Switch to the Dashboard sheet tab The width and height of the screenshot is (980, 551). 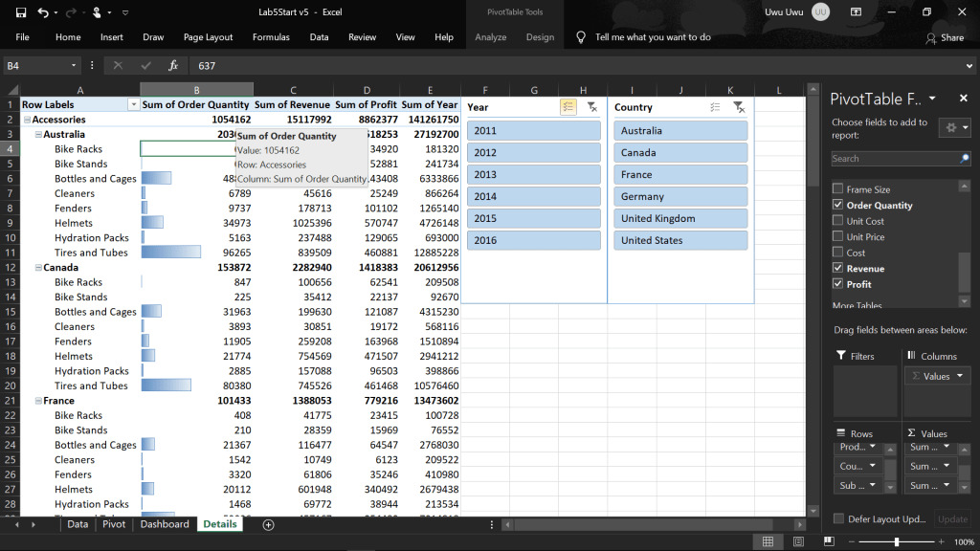point(165,524)
